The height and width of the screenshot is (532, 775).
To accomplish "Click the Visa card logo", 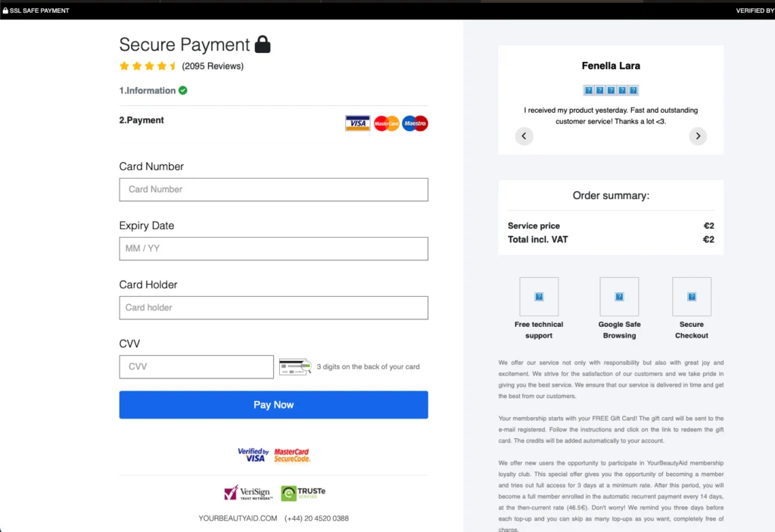I will pyautogui.click(x=357, y=123).
